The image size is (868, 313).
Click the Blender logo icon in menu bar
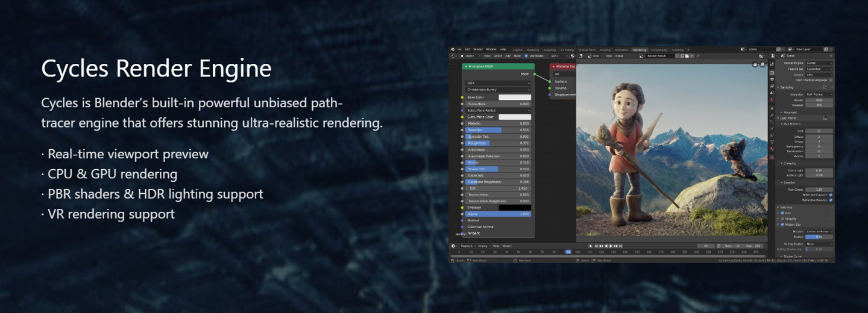453,49
